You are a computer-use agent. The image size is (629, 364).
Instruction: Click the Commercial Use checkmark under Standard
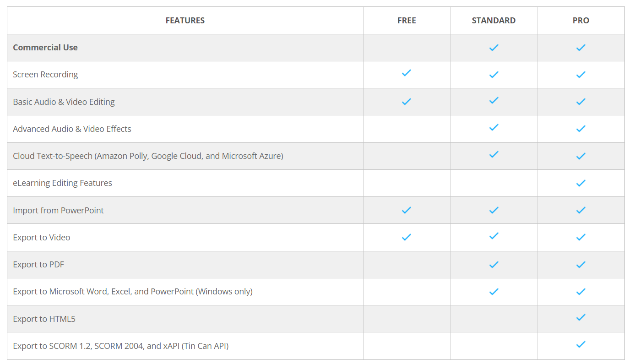pos(493,48)
